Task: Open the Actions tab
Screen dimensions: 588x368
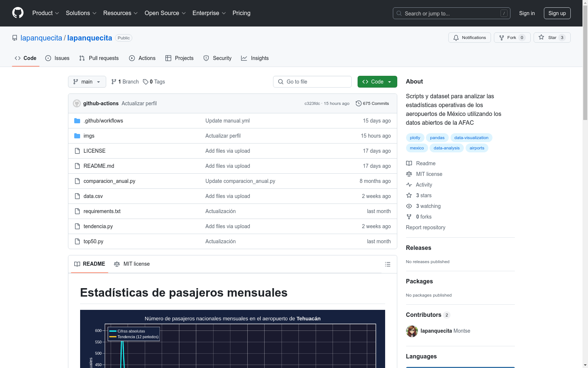Action: (142, 58)
